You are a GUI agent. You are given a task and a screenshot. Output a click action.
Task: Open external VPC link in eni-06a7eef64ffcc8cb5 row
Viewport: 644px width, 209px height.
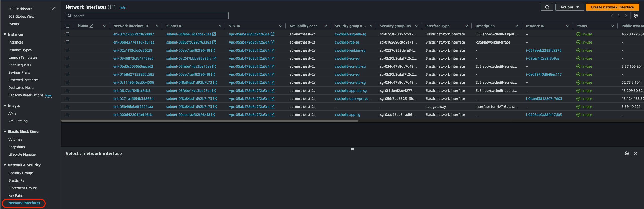pyautogui.click(x=272, y=91)
